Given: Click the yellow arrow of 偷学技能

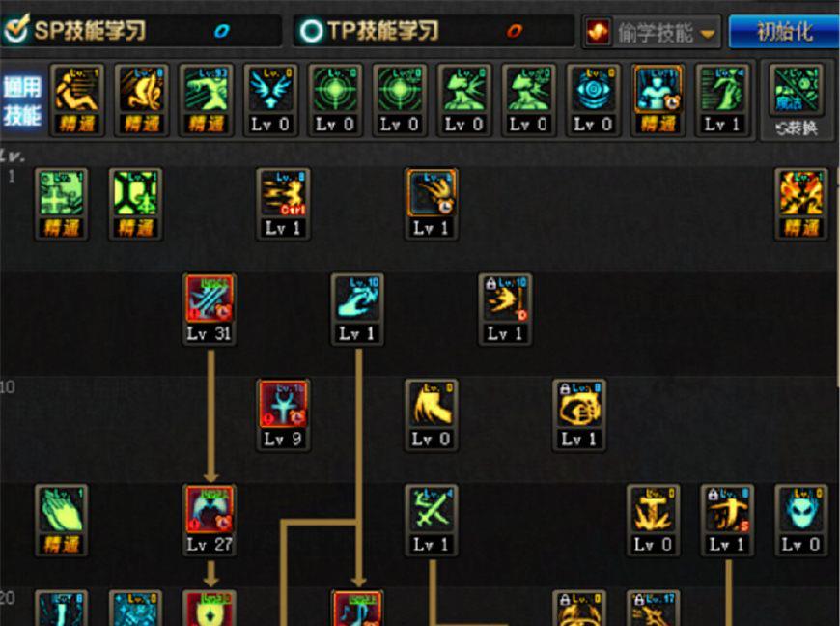Looking at the screenshot, I should [x=708, y=34].
